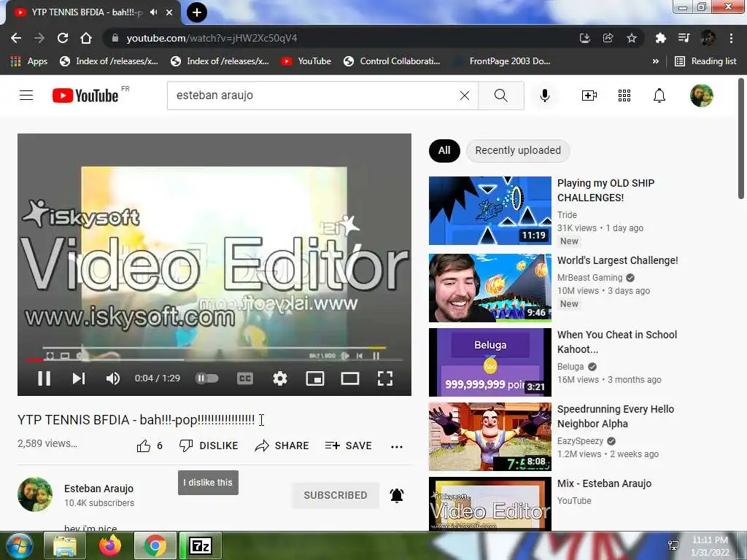
Task: Enable miniplayer mode
Action: (315, 378)
